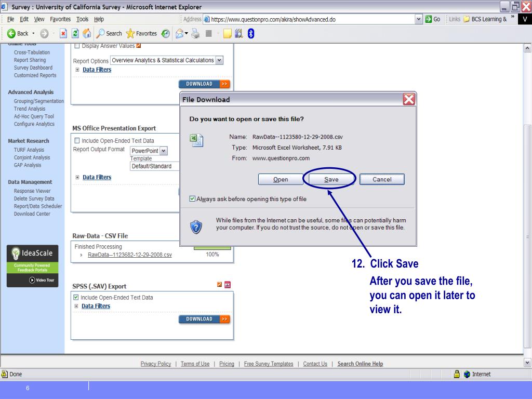Click DOWNLOAD button under Report Options
Image resolution: width=532 pixels, height=399 pixels.
pyautogui.click(x=204, y=84)
